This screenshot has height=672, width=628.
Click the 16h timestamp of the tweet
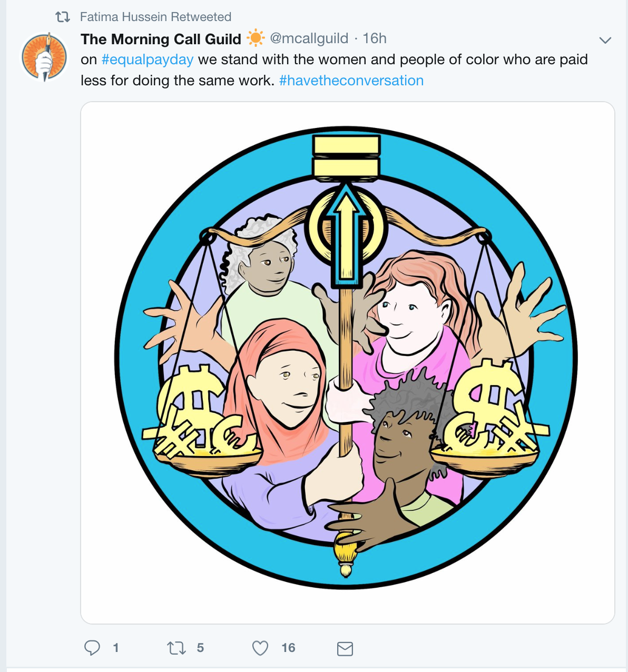point(375,38)
